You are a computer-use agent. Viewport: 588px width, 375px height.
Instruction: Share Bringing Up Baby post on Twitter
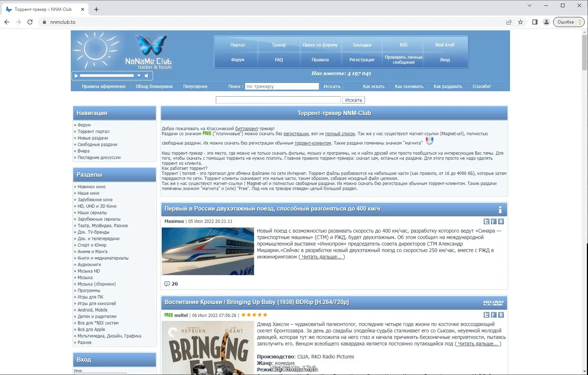[x=487, y=315]
